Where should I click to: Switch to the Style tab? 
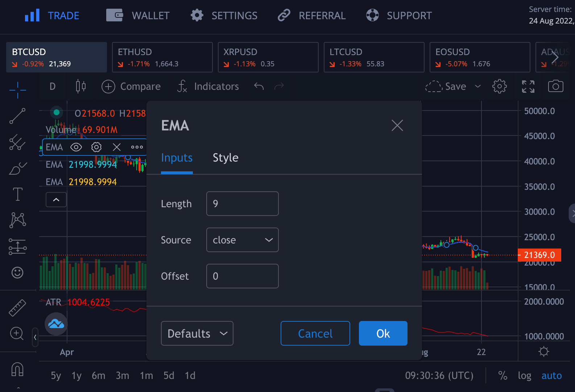226,158
